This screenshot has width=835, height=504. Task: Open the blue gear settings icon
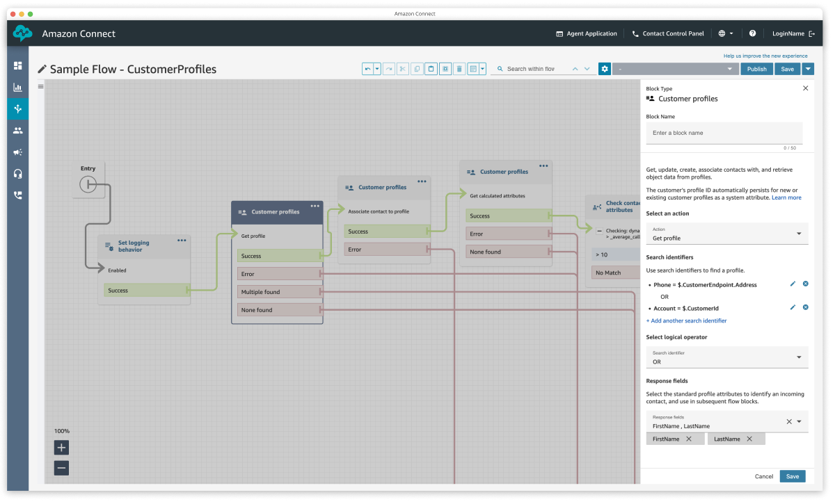(605, 69)
